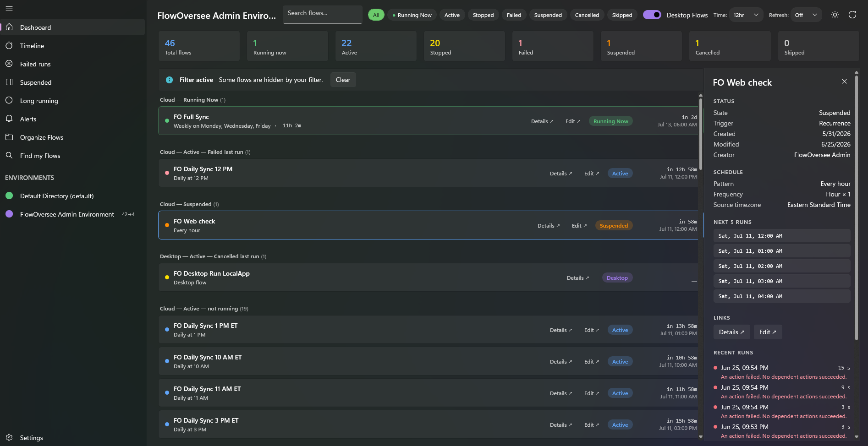Image resolution: width=868 pixels, height=446 pixels.
Task: Click the Suspended pause icon
Action: (9, 82)
